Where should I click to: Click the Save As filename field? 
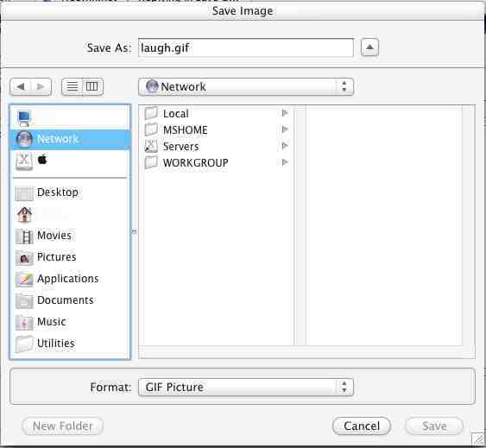coord(246,47)
